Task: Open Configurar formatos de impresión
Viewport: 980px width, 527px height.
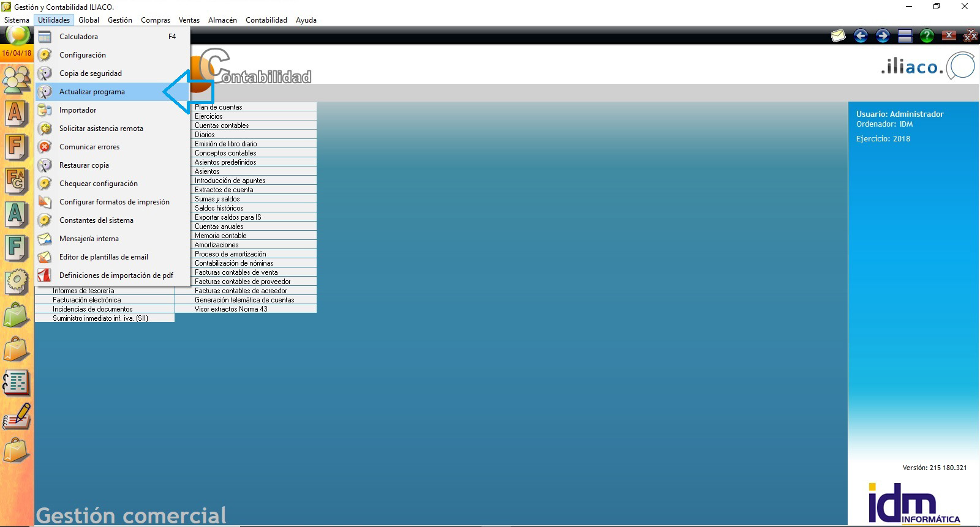Action: click(113, 202)
